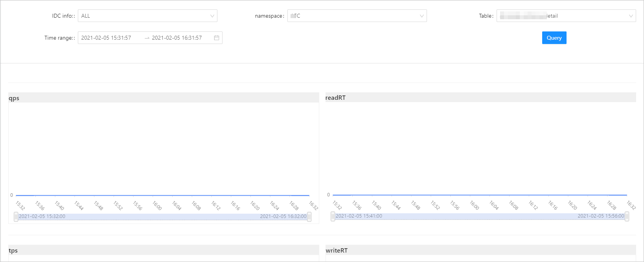Edit the start time 2021-02-05 15:31:57

coord(106,38)
